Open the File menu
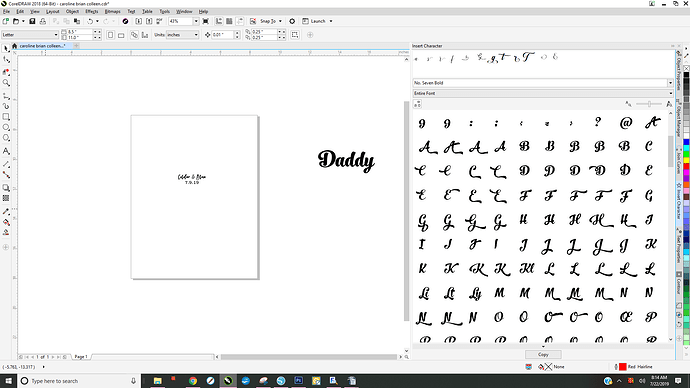 pyautogui.click(x=6, y=11)
